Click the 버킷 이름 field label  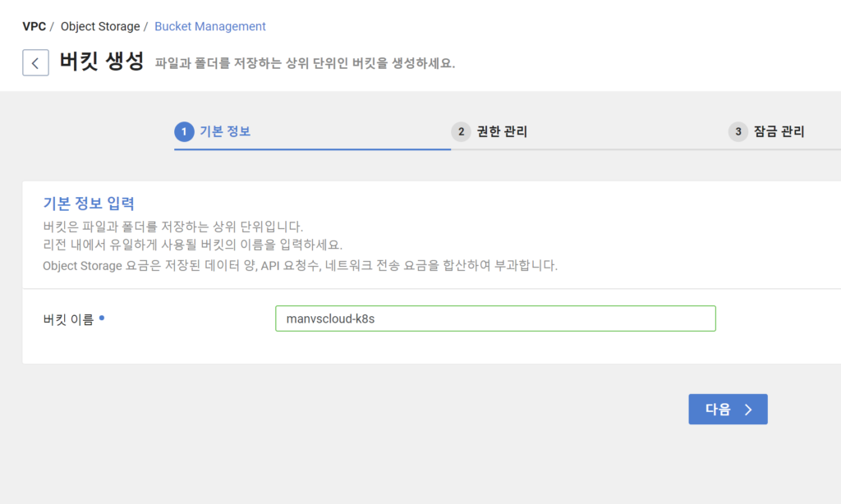coord(68,319)
